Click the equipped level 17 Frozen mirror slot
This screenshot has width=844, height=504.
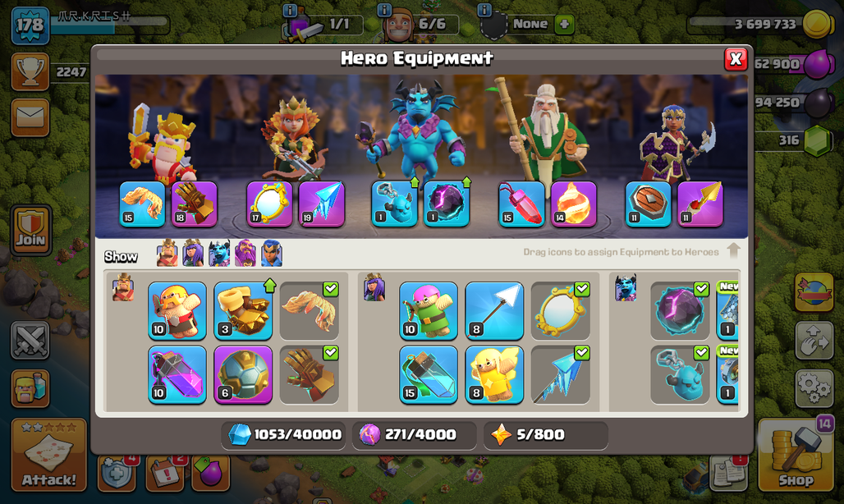point(269,204)
